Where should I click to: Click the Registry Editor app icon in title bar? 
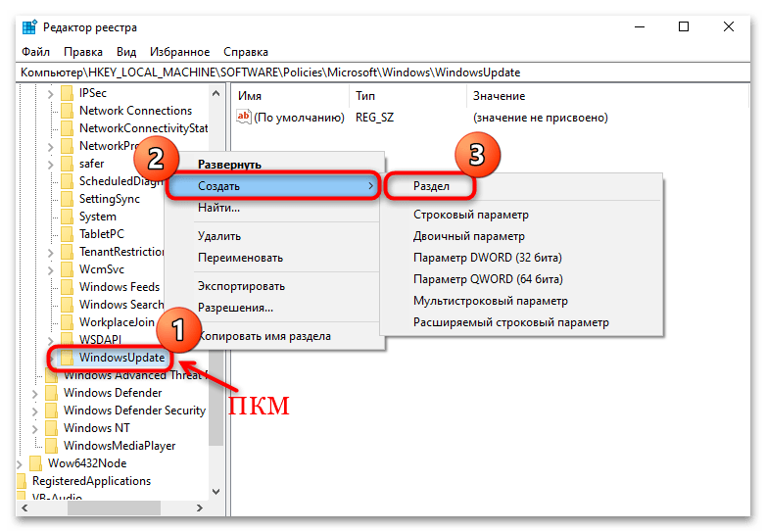[x=29, y=27]
